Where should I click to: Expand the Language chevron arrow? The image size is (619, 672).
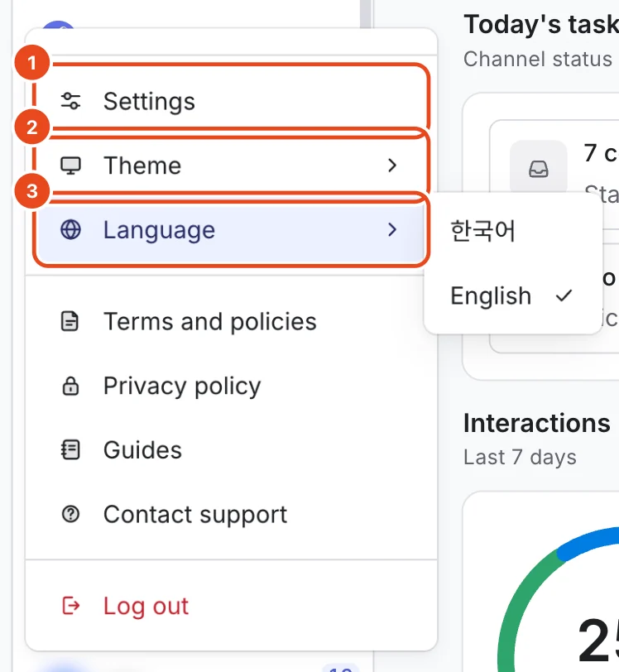(x=391, y=230)
